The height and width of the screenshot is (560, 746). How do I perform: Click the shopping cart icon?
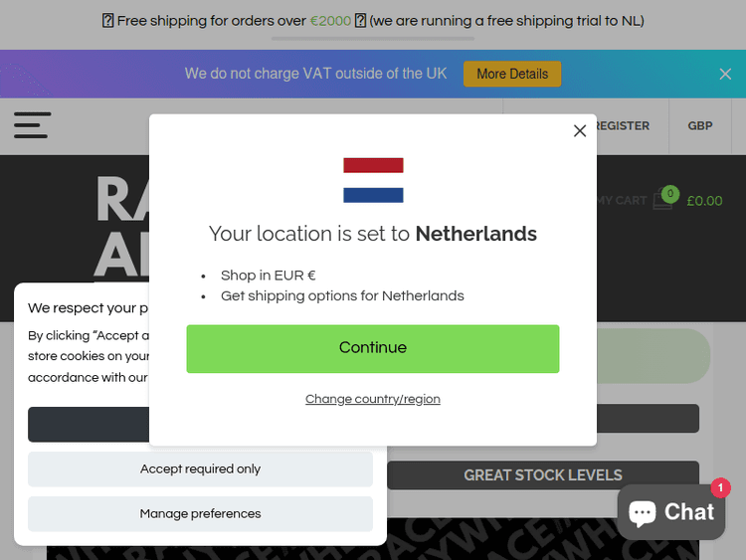[x=663, y=199]
